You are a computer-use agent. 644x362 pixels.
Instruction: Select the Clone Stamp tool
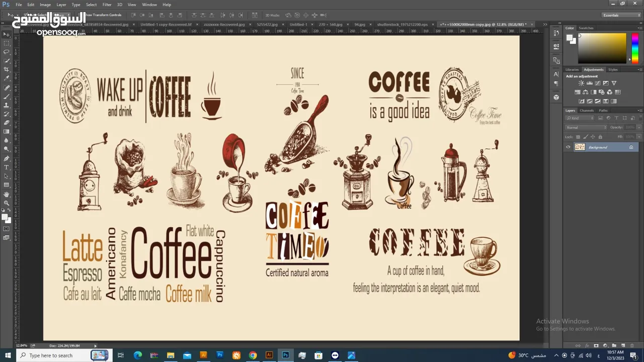point(7,105)
